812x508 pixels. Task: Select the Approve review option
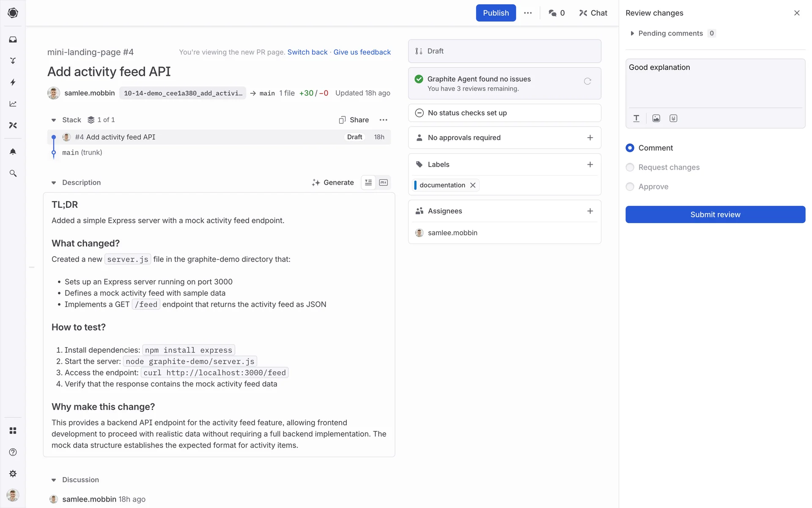point(630,187)
